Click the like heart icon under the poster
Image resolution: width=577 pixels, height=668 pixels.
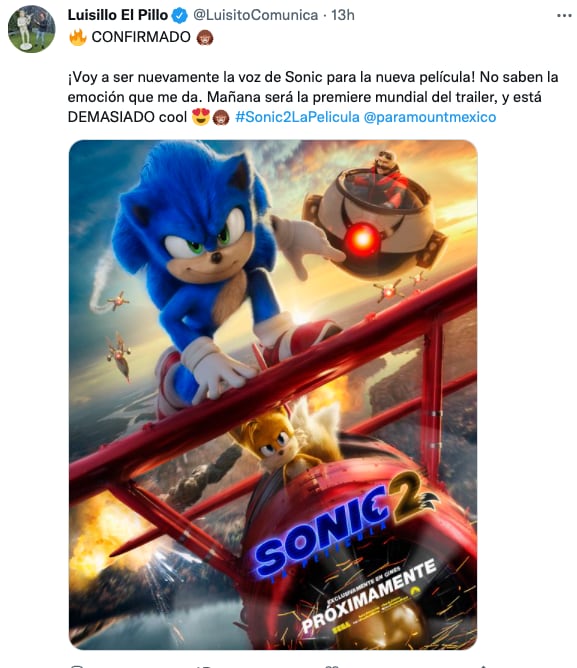click(332, 666)
